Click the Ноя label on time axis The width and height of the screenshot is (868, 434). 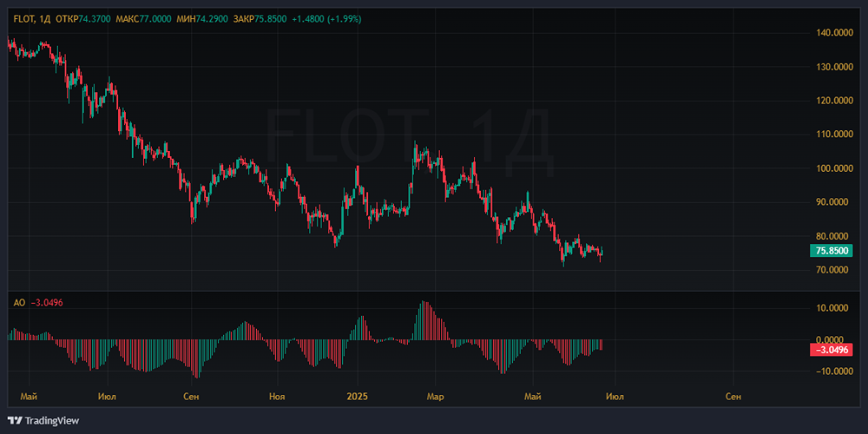(x=277, y=397)
